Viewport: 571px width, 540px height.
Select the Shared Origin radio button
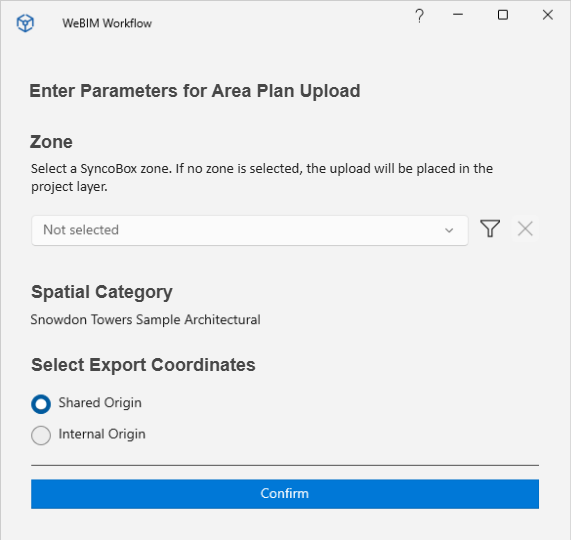pos(41,404)
